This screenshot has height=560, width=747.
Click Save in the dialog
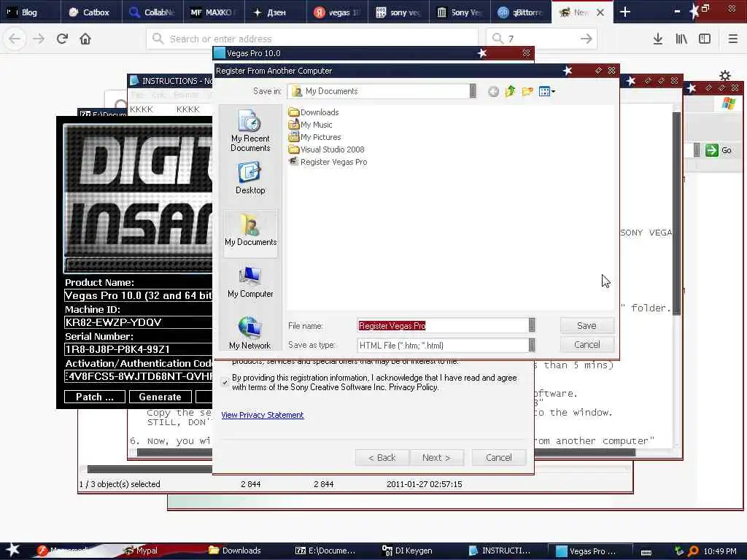pos(587,325)
